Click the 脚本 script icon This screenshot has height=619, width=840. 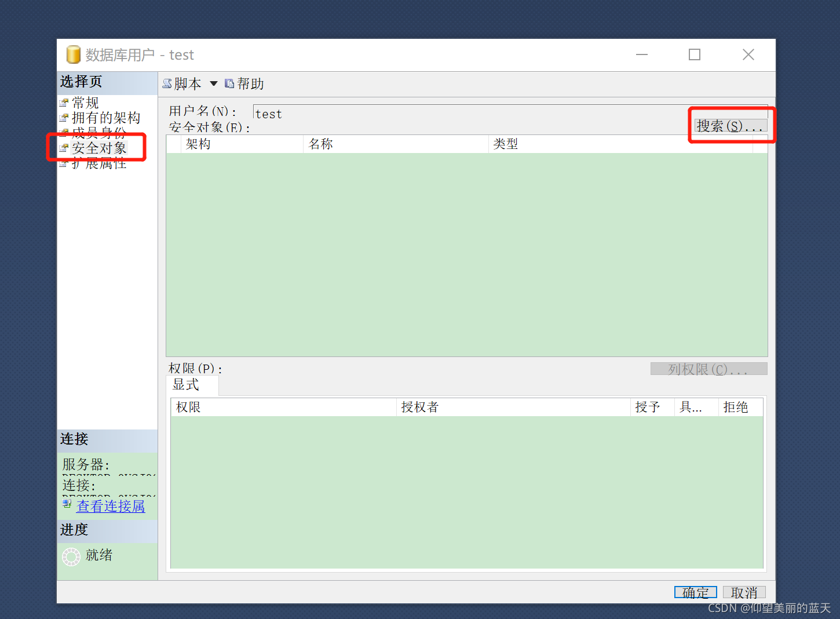tap(167, 84)
